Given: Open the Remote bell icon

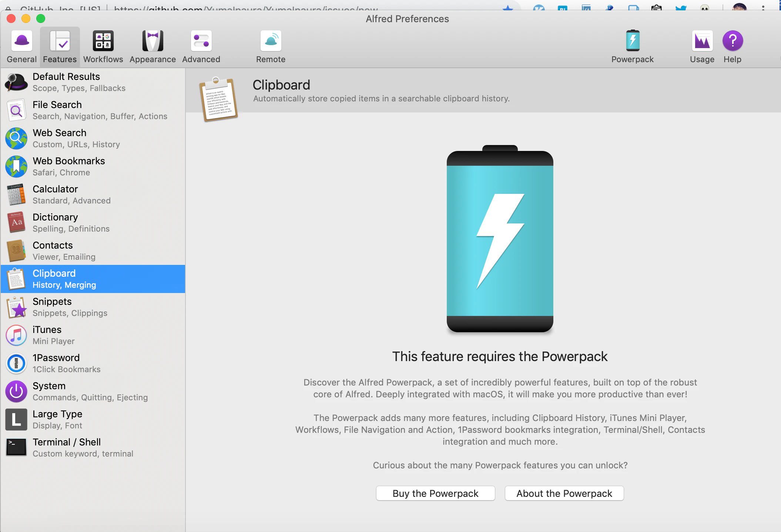Looking at the screenshot, I should tap(271, 41).
